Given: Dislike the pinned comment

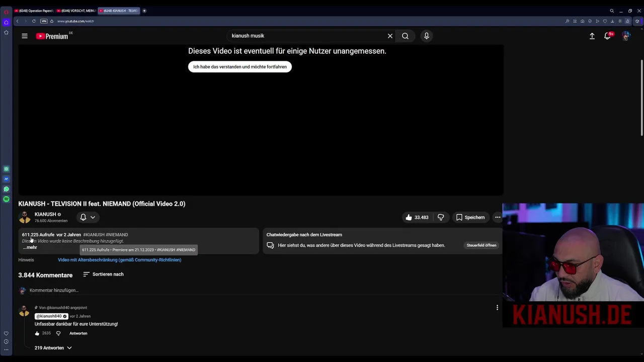Looking at the screenshot, I should click(x=58, y=333).
